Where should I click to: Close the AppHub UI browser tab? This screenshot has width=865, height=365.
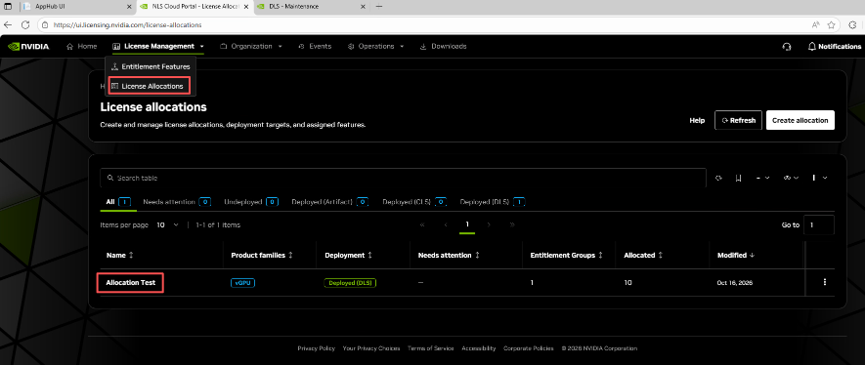pyautogui.click(x=129, y=7)
